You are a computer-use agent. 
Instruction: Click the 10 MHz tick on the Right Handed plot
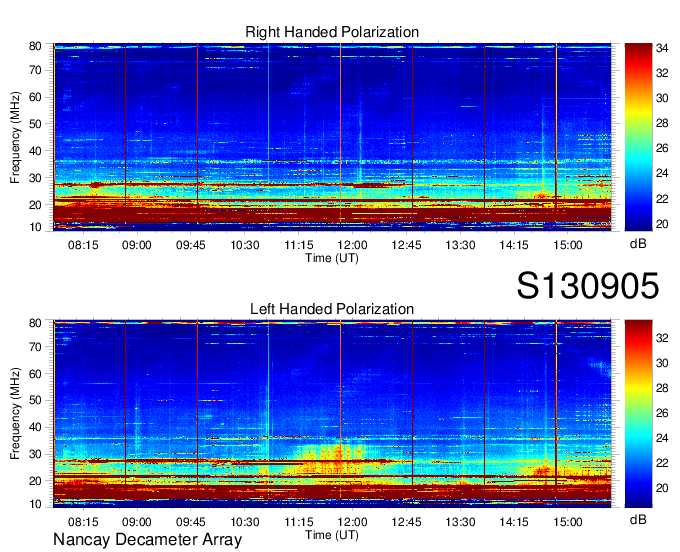point(35,227)
